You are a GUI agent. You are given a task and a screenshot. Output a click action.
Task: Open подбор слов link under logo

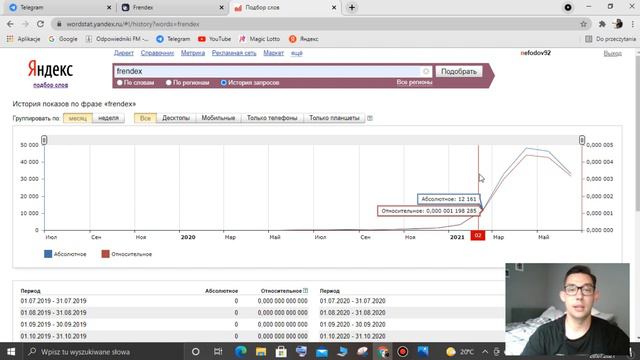tap(51, 85)
